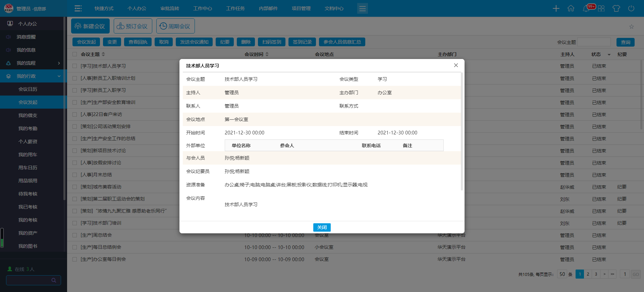The height and width of the screenshot is (292, 644).
Task: Click the 会议主题 search input field
Action: click(x=594, y=42)
